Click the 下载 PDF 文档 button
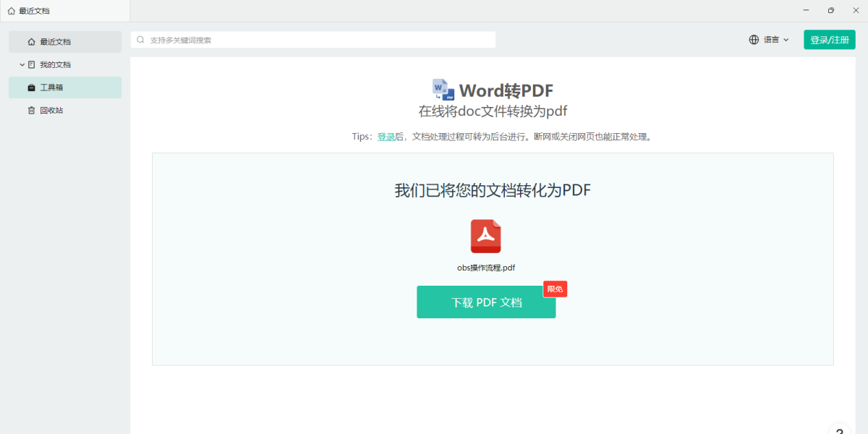Viewport: 868px width, 434px height. coord(486,302)
